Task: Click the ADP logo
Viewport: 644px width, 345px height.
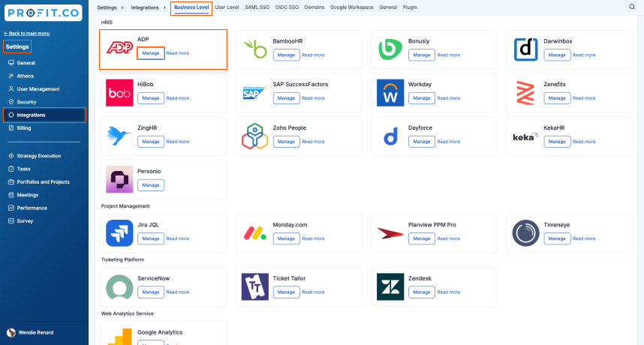Action: click(119, 47)
